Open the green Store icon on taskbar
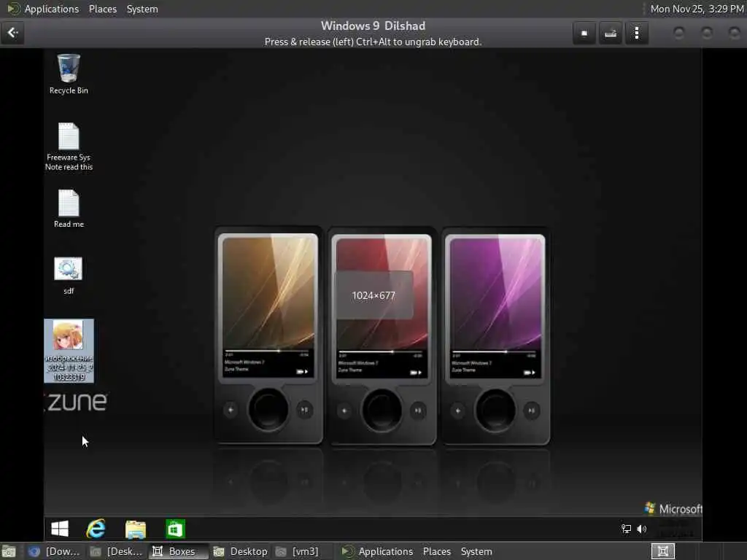The image size is (747, 560). (175, 529)
